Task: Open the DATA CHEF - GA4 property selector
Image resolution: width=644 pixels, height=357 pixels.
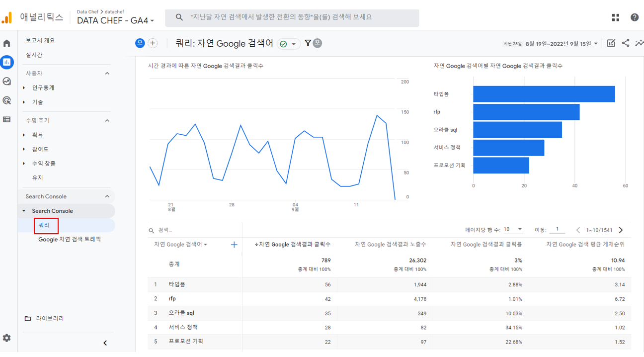Action: [116, 20]
